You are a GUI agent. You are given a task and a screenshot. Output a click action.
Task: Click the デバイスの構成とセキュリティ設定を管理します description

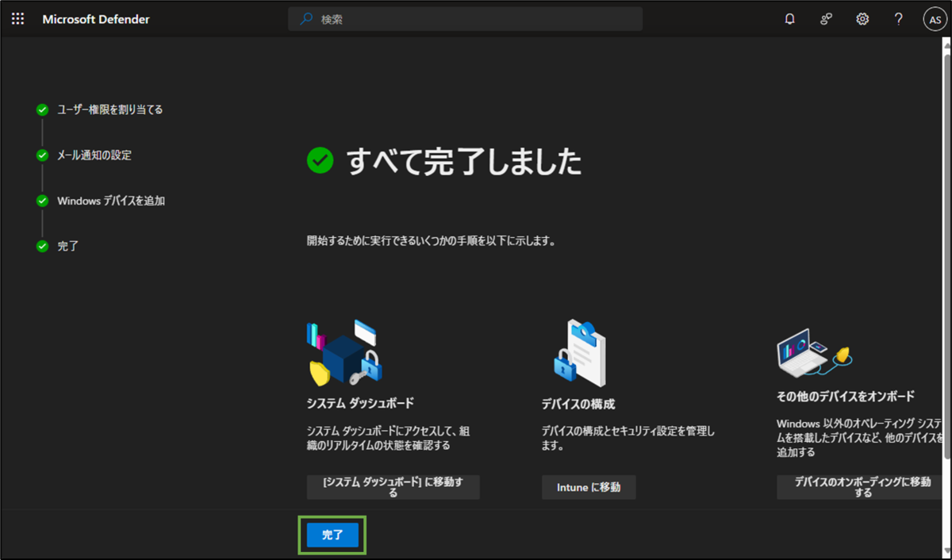tap(628, 439)
